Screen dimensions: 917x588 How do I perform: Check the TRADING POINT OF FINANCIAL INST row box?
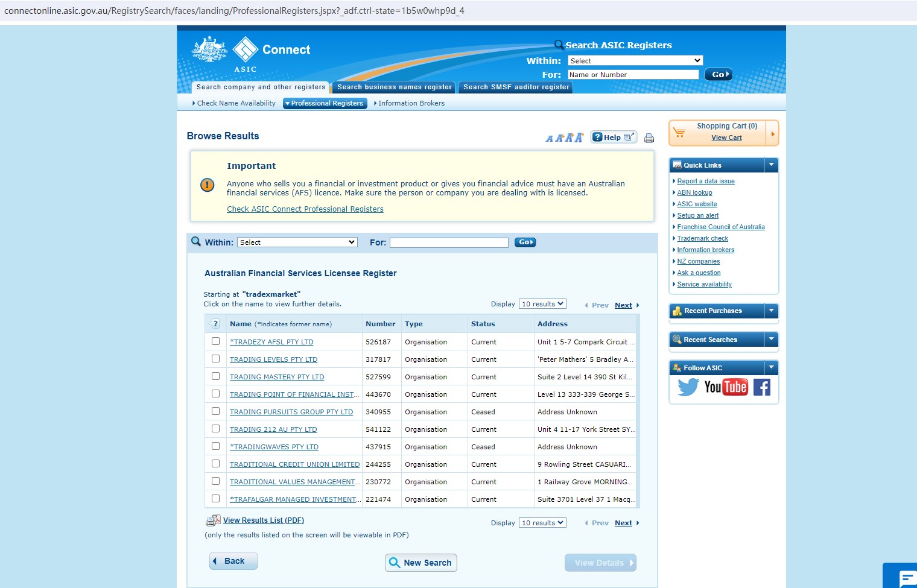pyautogui.click(x=215, y=394)
